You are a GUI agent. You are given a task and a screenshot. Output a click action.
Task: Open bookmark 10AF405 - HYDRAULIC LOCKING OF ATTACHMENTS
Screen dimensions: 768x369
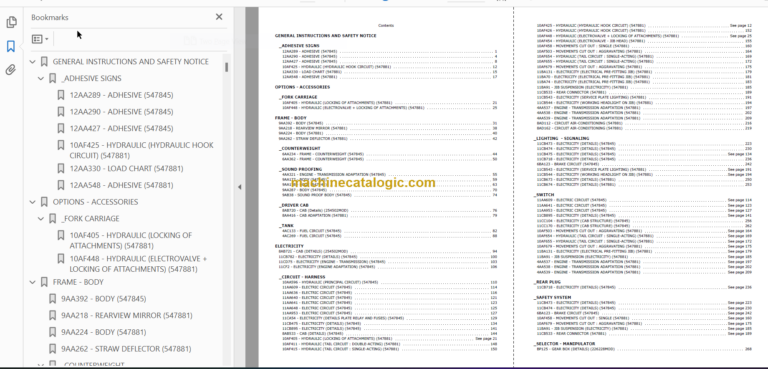click(x=131, y=240)
